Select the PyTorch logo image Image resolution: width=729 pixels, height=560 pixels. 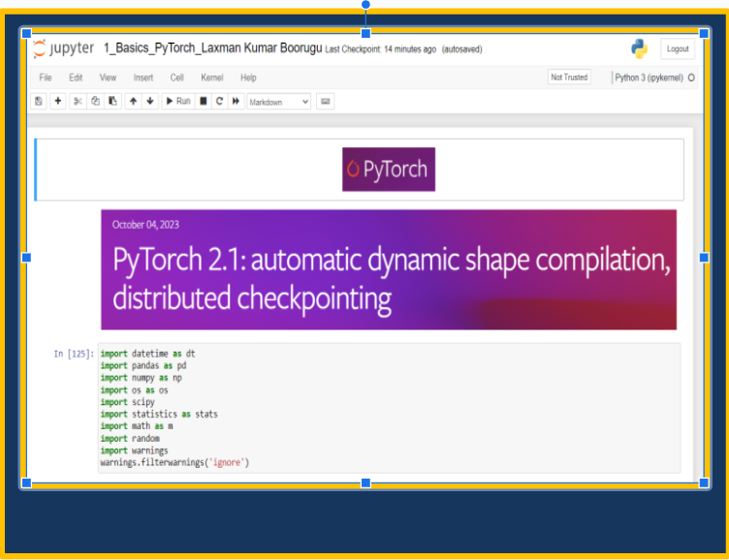(x=389, y=170)
